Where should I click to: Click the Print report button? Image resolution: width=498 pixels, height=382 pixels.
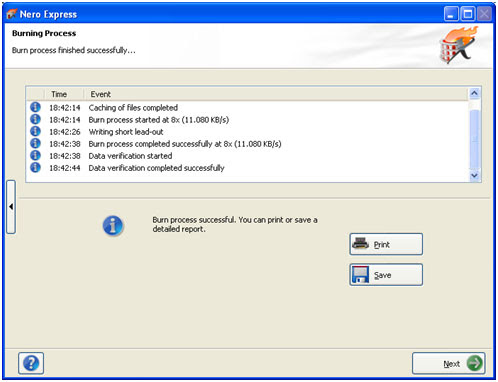386,244
